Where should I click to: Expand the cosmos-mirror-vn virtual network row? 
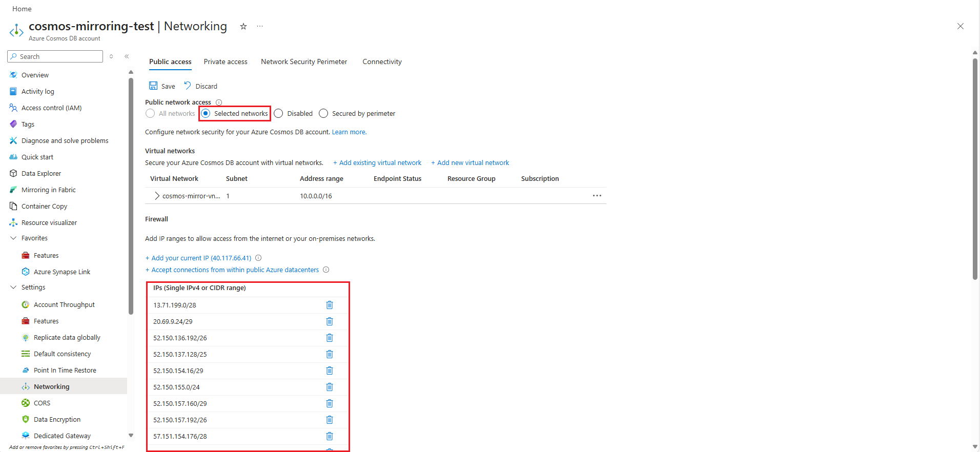(x=157, y=196)
